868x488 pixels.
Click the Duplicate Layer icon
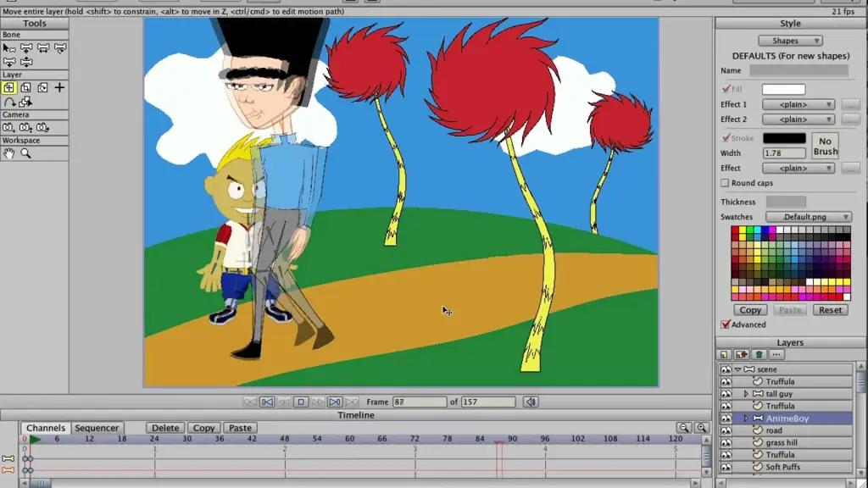point(741,355)
